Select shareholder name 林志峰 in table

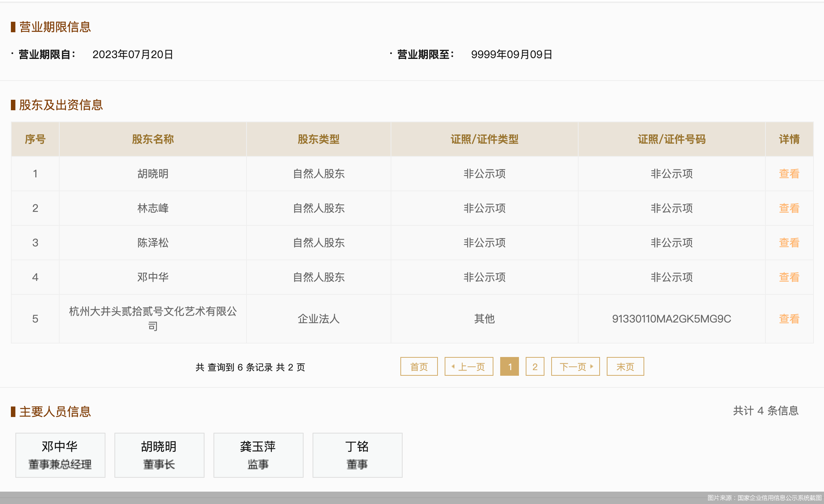153,208
